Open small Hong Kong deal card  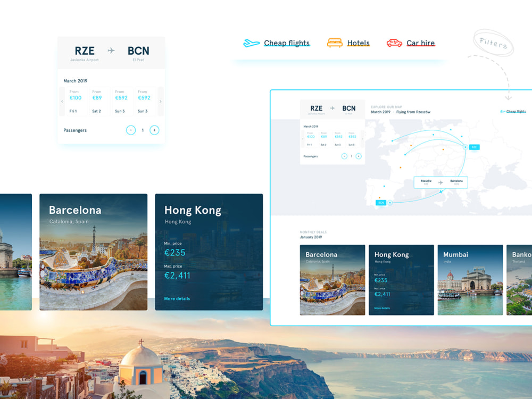point(401,280)
